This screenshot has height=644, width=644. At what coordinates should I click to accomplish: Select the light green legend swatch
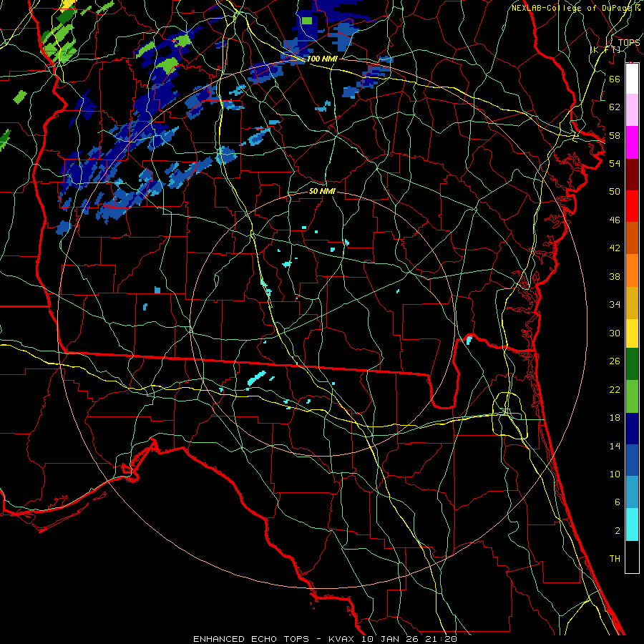pyautogui.click(x=632, y=396)
